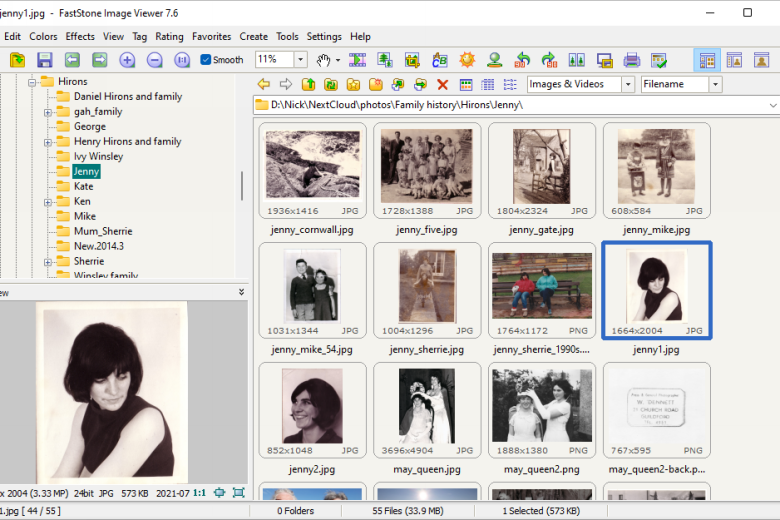Click the Add to Favorites star folder icon
The width and height of the screenshot is (780, 520).
click(x=353, y=84)
